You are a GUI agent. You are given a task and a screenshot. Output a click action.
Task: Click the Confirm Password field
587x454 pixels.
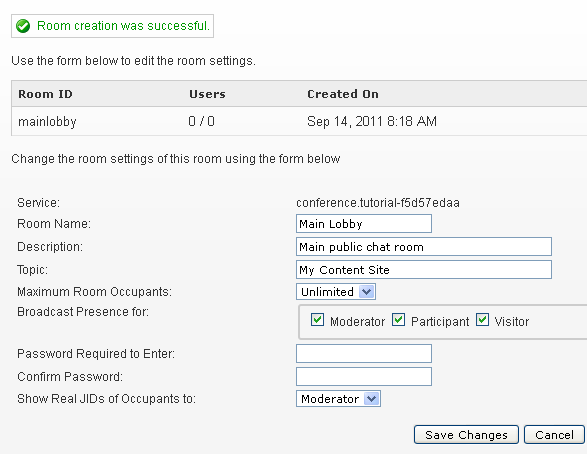[364, 377]
